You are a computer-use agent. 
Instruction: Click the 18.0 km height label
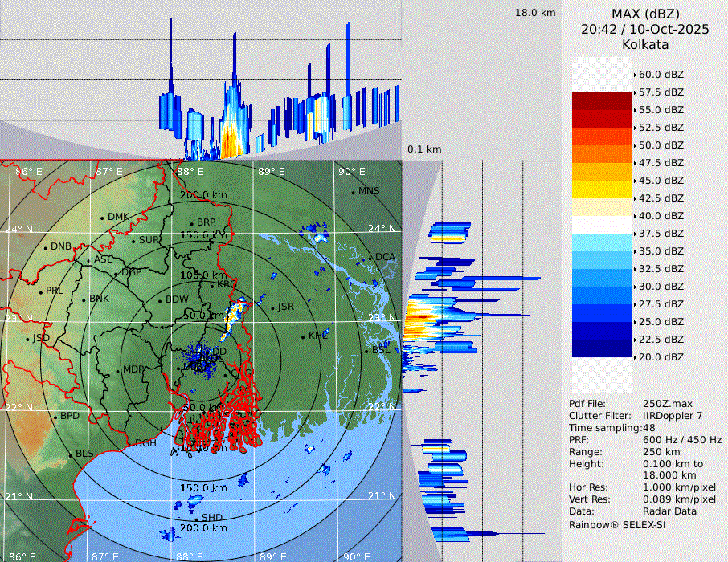point(535,13)
